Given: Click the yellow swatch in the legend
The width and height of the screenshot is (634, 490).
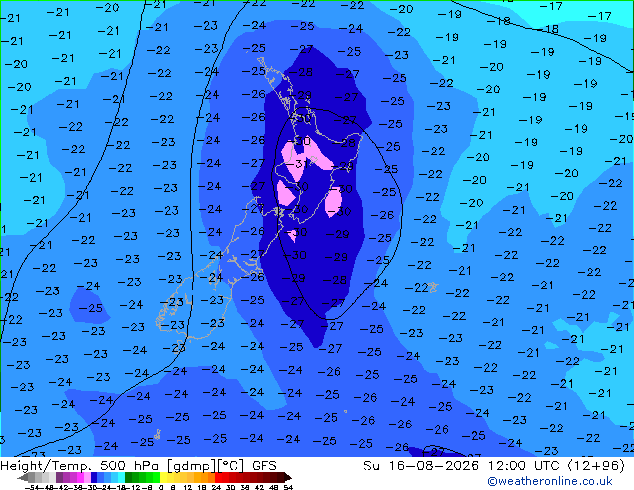Looking at the screenshot, I should click(164, 477).
